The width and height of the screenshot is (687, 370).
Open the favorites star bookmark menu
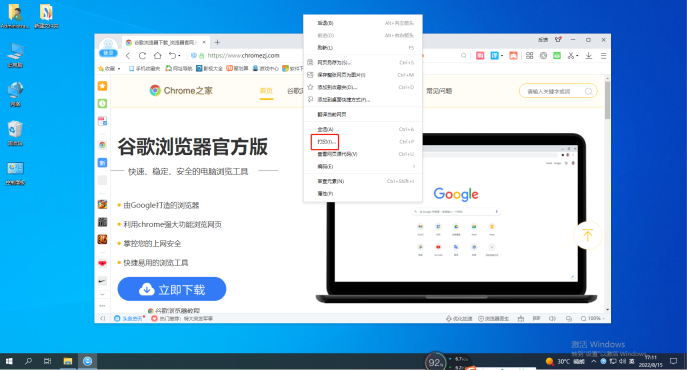(109, 68)
